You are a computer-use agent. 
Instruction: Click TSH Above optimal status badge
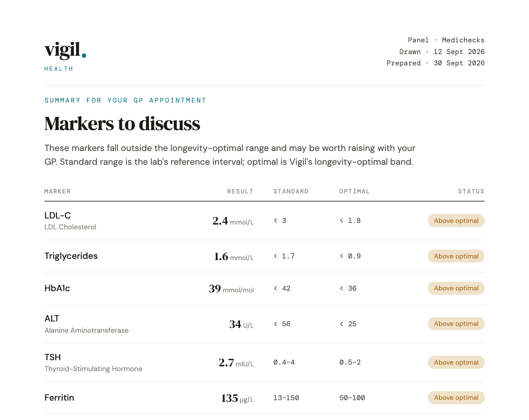coord(456,362)
